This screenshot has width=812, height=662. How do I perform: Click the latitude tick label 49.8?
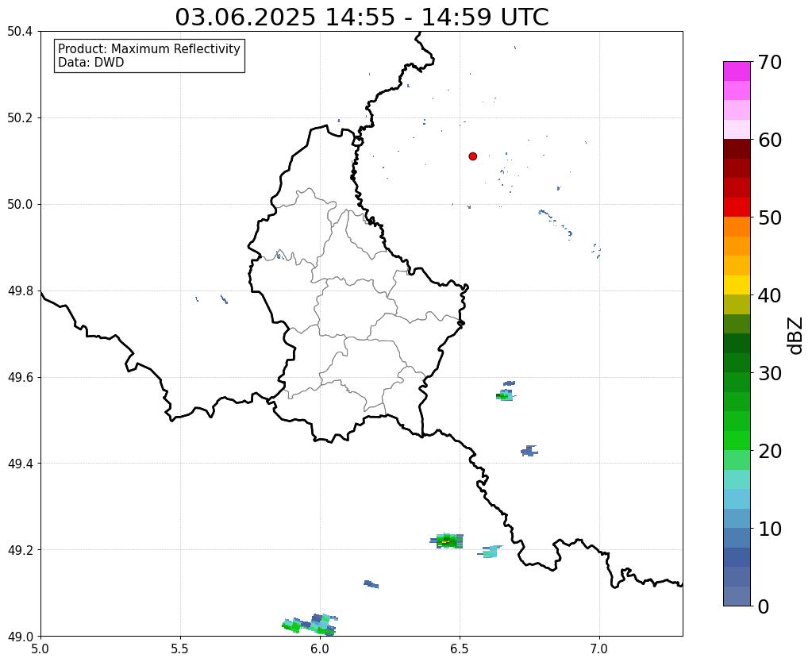tap(20, 291)
